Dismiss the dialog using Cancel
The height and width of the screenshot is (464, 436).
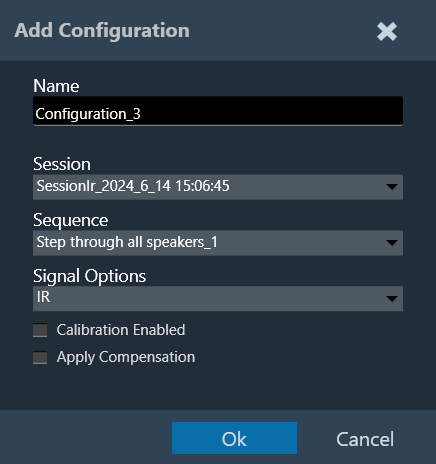365,439
